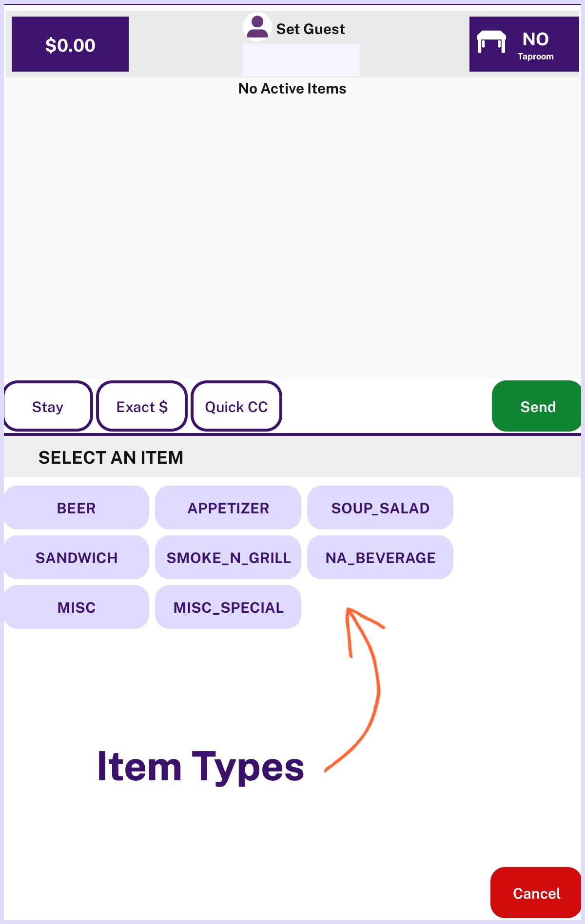Click the empty guest name field
Screen dimensions: 585x924
[x=301, y=59]
